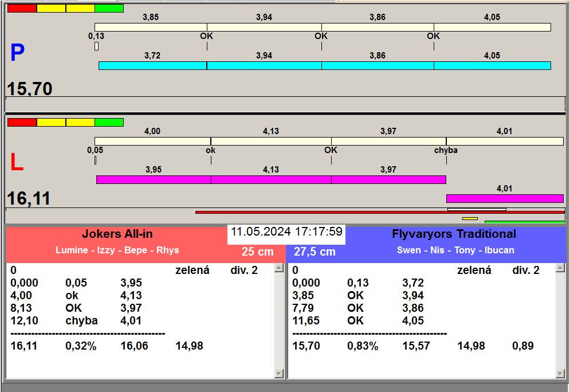This screenshot has height=392, width=570.
Task: Click the team name Flyvaryors Traditional
Action: (454, 234)
